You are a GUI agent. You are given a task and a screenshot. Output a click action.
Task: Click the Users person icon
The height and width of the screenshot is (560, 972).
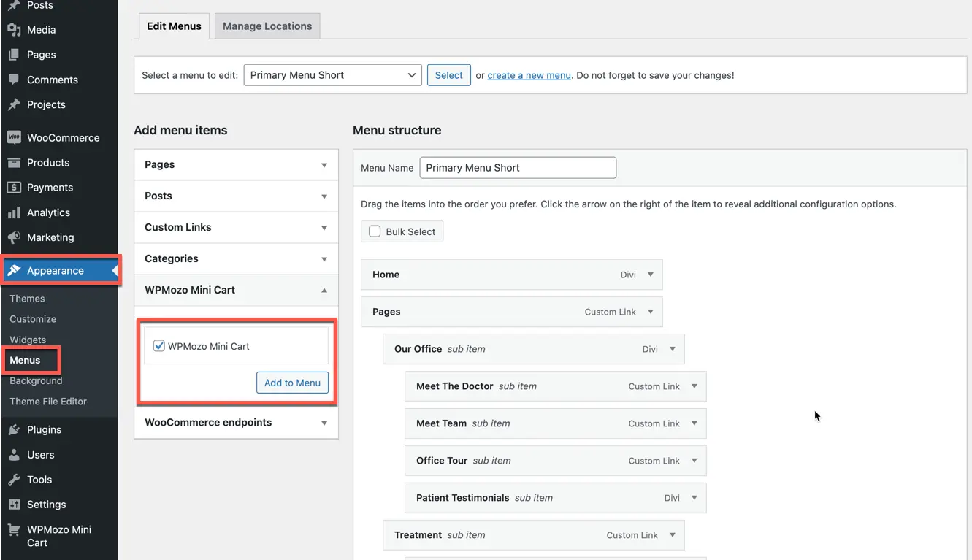[x=14, y=455]
